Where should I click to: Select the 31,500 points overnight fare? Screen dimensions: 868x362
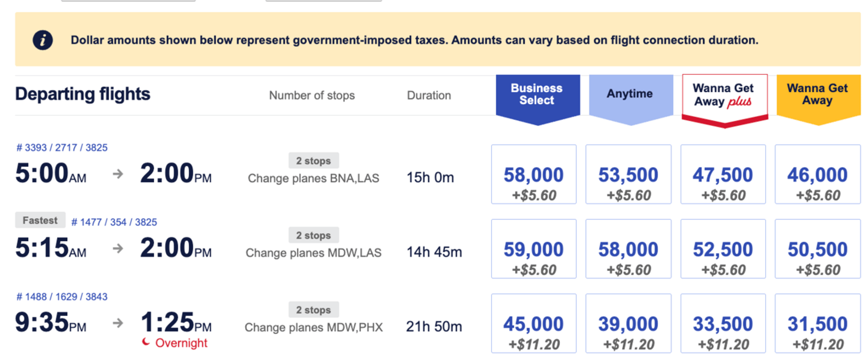817,323
